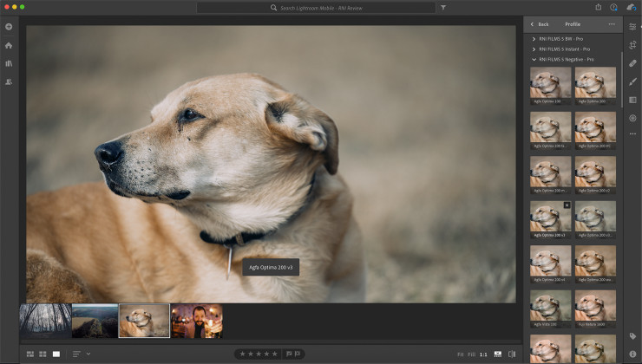Apply the Agfa Optima 200 v2 profile
642x364 pixels.
click(595, 175)
